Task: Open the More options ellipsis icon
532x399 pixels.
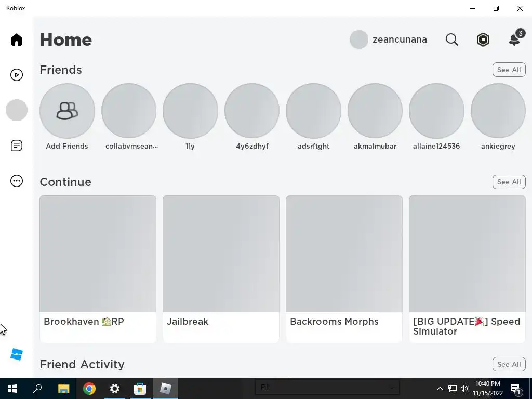Action: 16,180
